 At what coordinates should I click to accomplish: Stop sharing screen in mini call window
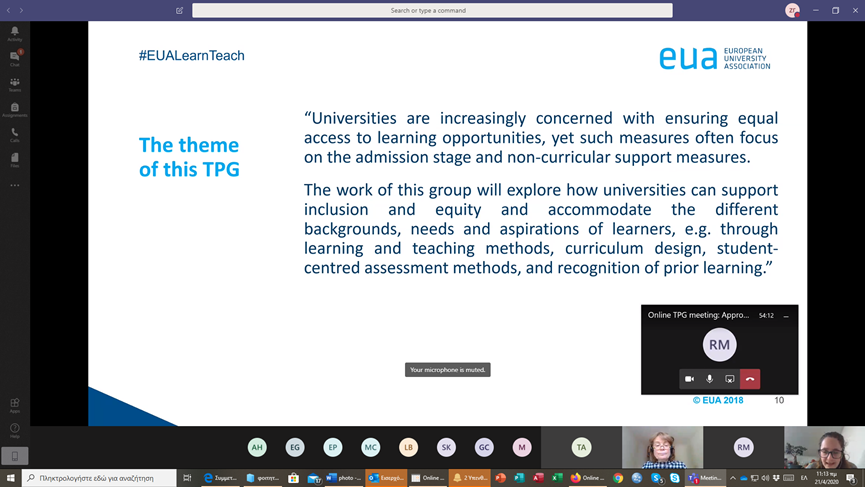(x=730, y=379)
